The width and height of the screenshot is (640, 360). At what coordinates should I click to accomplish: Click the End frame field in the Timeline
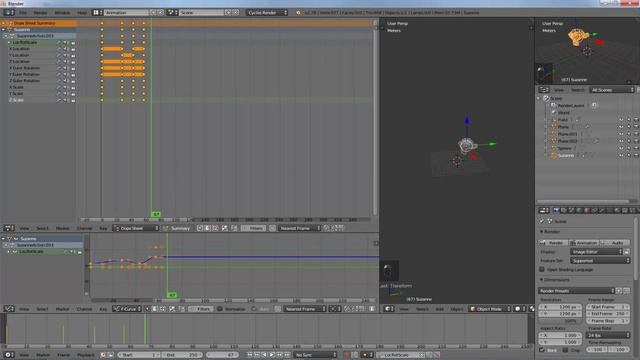[x=182, y=355]
